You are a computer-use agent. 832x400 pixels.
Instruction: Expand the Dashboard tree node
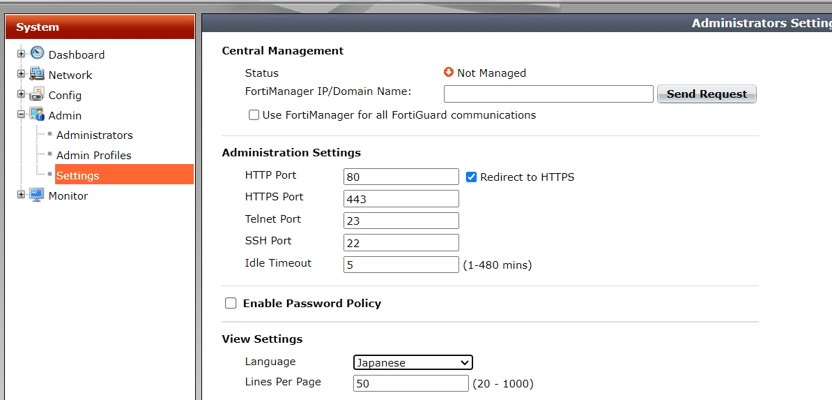click(21, 54)
